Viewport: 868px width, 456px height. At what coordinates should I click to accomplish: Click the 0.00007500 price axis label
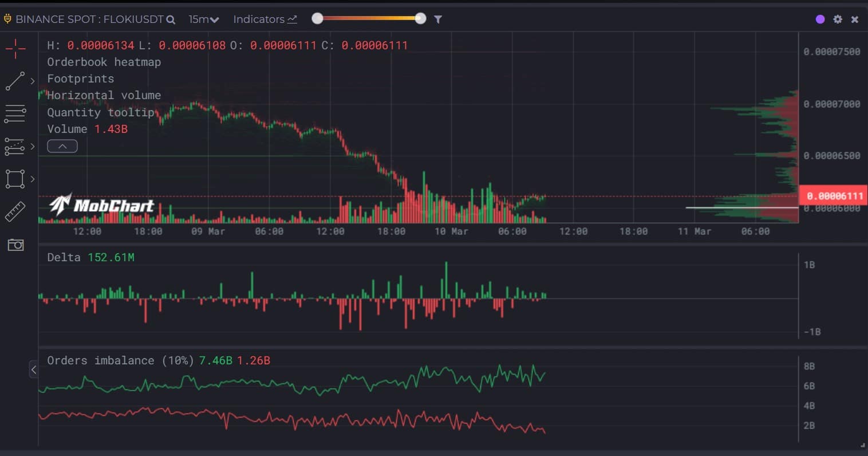pos(832,52)
